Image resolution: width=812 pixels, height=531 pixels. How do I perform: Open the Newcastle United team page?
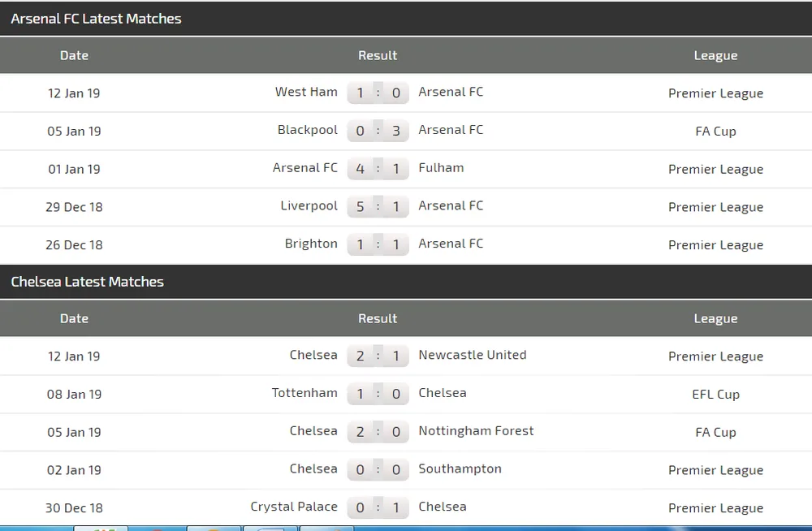point(472,355)
